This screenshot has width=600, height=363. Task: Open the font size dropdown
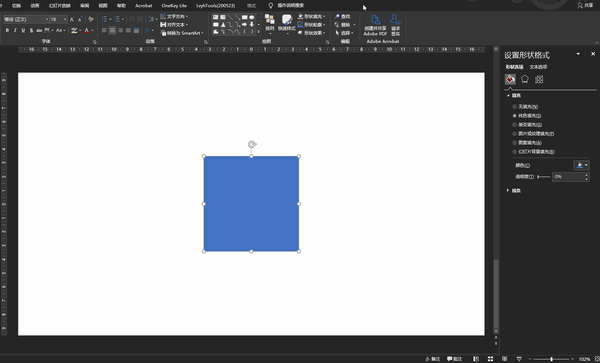(x=65, y=19)
